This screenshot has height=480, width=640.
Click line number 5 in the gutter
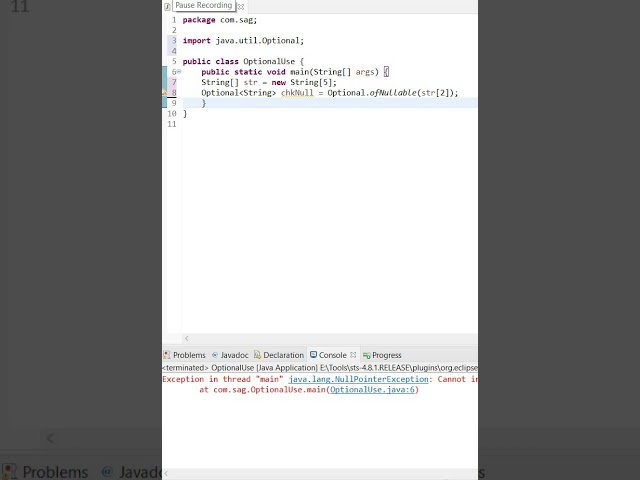click(x=174, y=61)
